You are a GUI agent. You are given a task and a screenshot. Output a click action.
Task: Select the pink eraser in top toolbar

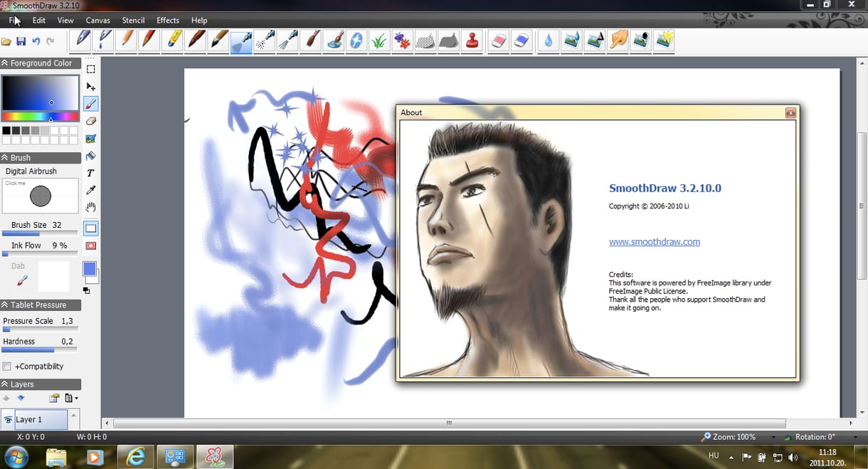(499, 41)
